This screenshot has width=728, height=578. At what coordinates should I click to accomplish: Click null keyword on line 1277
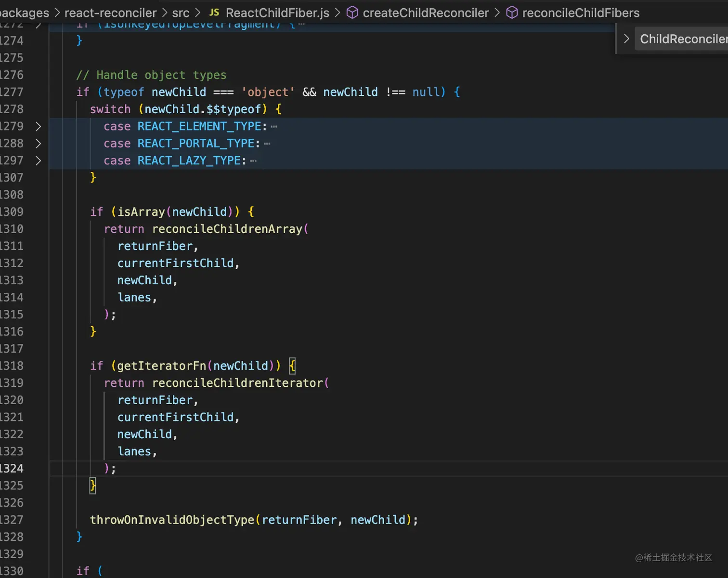pos(426,92)
